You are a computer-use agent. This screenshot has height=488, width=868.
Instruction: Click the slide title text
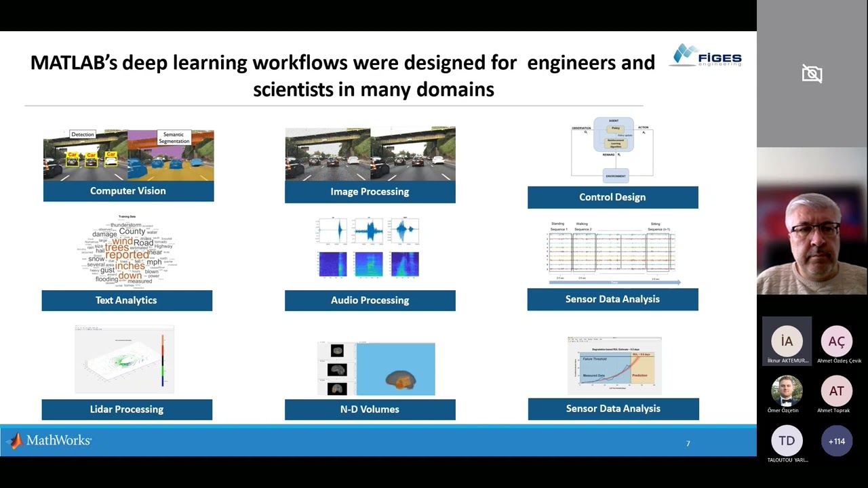pos(342,75)
